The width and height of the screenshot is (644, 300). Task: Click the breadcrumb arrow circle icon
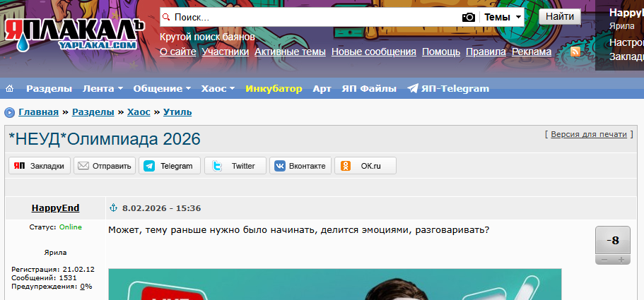tap(9, 112)
